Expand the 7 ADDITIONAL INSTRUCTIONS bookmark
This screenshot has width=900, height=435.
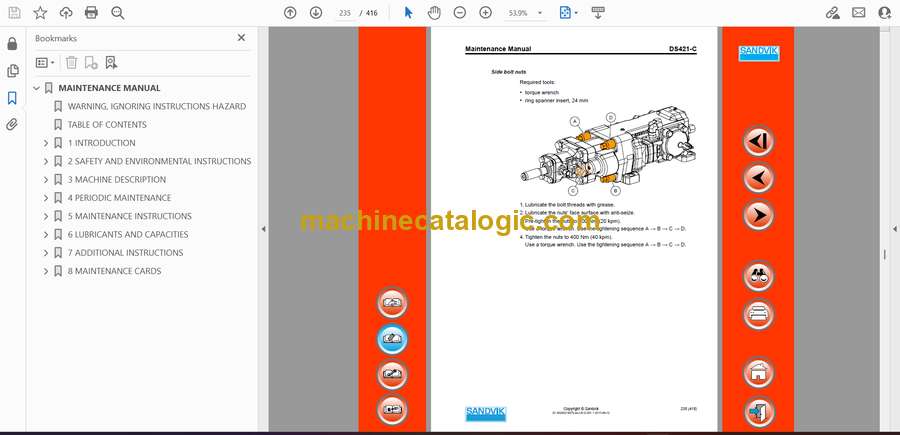[46, 253]
